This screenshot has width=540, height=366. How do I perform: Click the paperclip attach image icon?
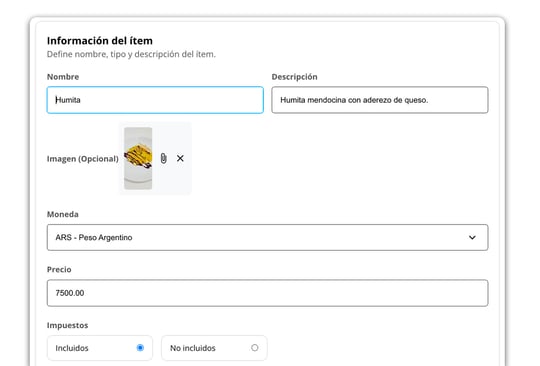tap(164, 158)
